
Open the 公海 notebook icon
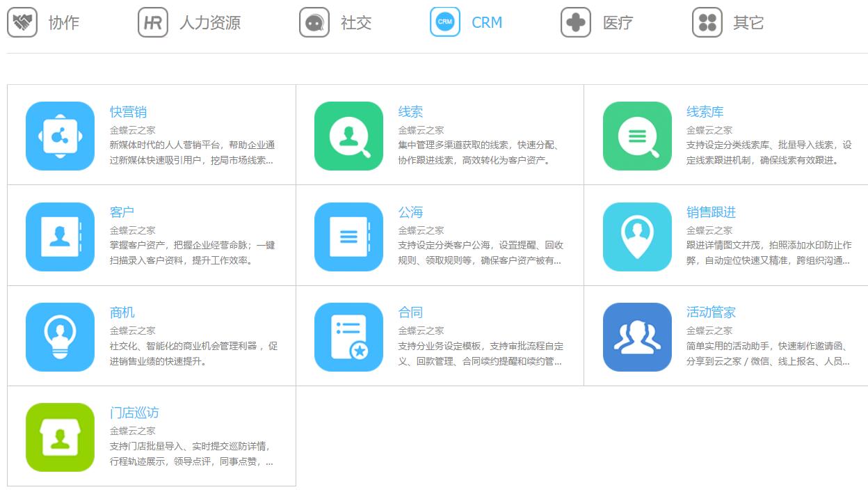coord(348,237)
